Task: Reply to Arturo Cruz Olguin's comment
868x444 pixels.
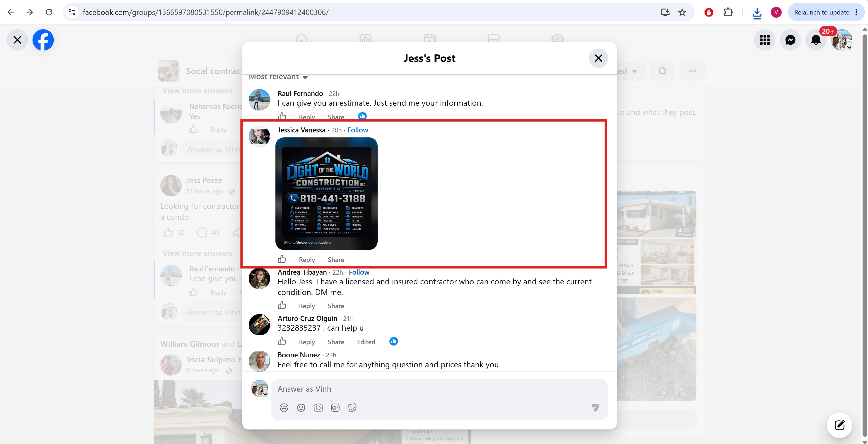Action: point(307,342)
